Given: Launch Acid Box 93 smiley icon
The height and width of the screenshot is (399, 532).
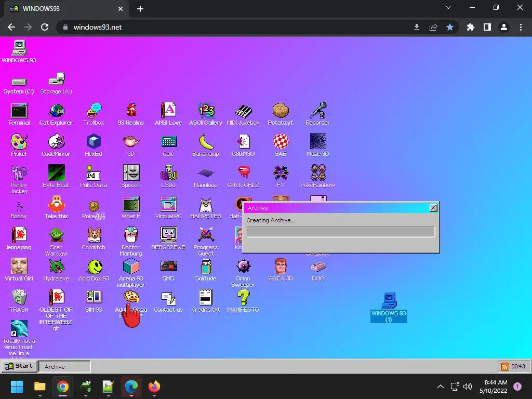Looking at the screenshot, I should coord(94,270).
